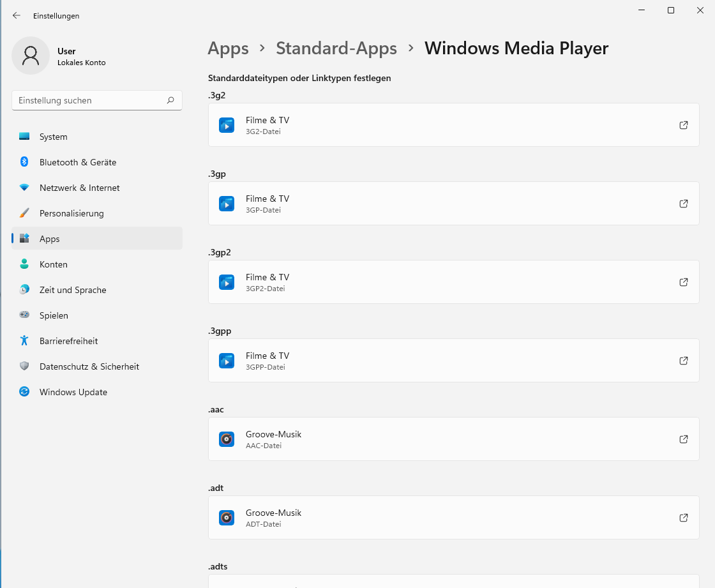715x588 pixels.
Task: Click the Groove-Musik icon under .aac
Action: [227, 439]
